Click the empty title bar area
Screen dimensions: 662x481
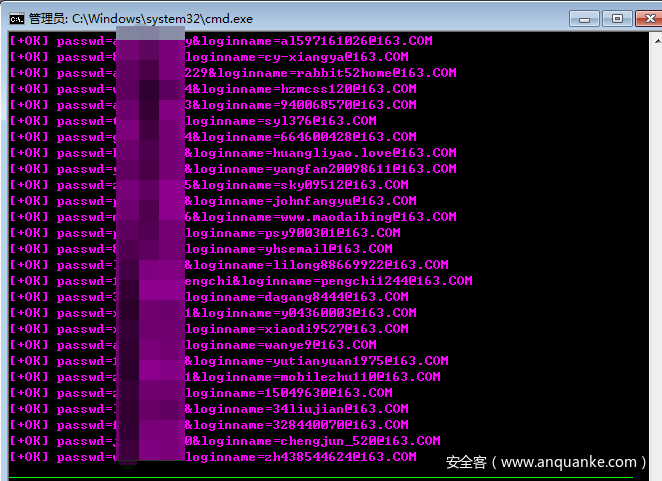point(400,18)
